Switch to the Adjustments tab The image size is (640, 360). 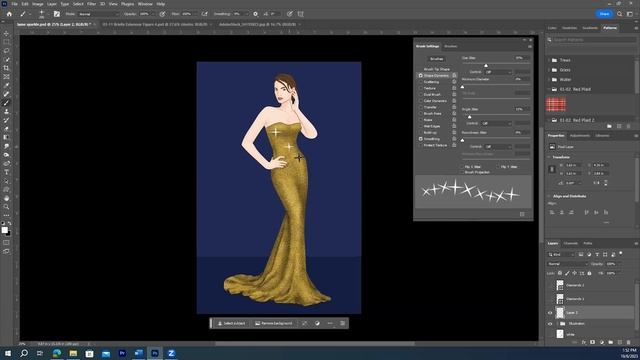point(580,136)
